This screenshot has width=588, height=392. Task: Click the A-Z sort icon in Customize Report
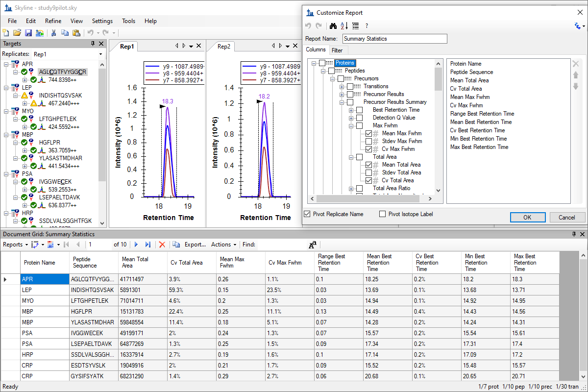coord(344,26)
